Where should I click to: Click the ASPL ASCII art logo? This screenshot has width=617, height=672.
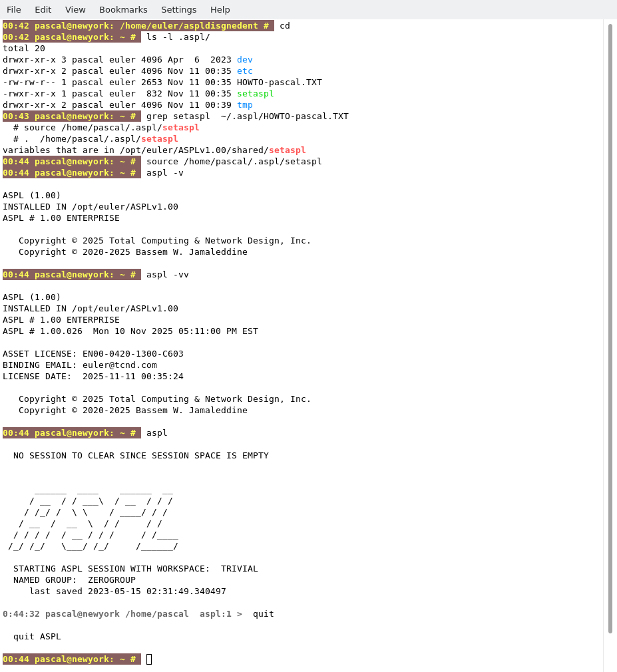coord(93,518)
